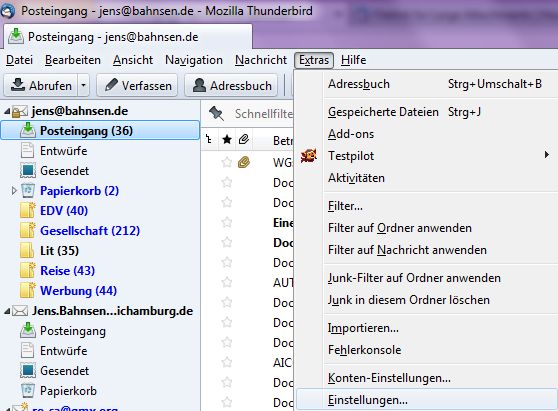Choose Filter auf Nachricht anwenden

point(427,250)
